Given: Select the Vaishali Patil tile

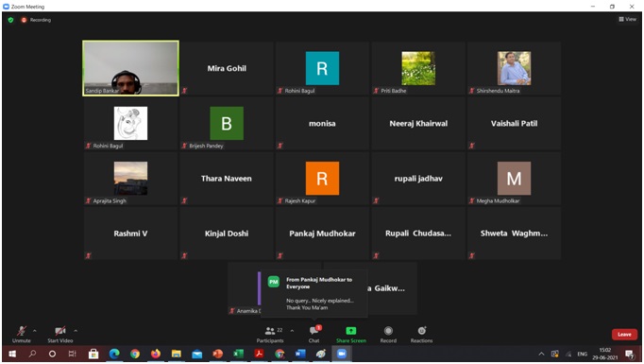Looking at the screenshot, I should (515, 124).
